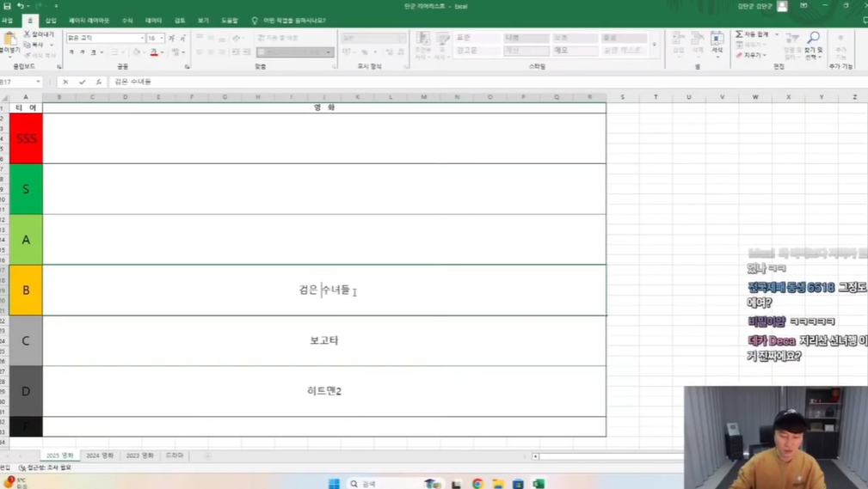This screenshot has height=489, width=868.
Task: Toggle bold formatting in the Font group
Action: tap(71, 52)
